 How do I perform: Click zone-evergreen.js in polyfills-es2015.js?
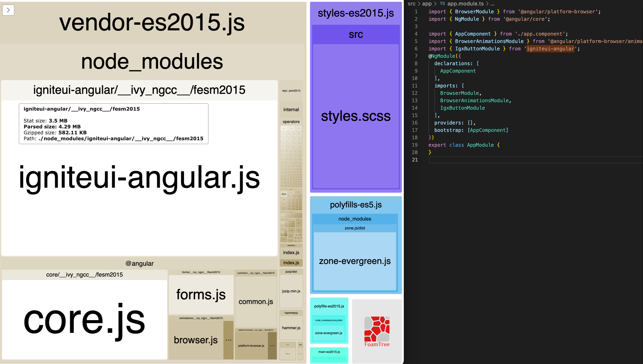point(329,333)
